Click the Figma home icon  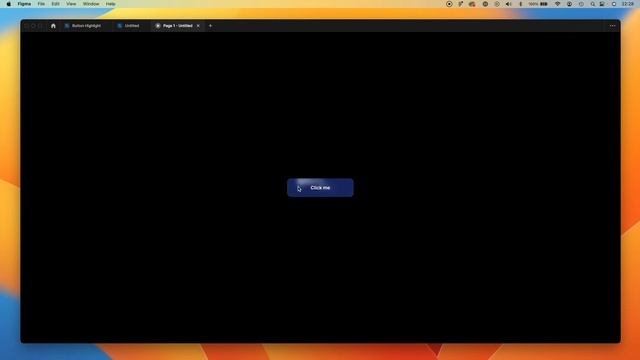pyautogui.click(x=53, y=26)
